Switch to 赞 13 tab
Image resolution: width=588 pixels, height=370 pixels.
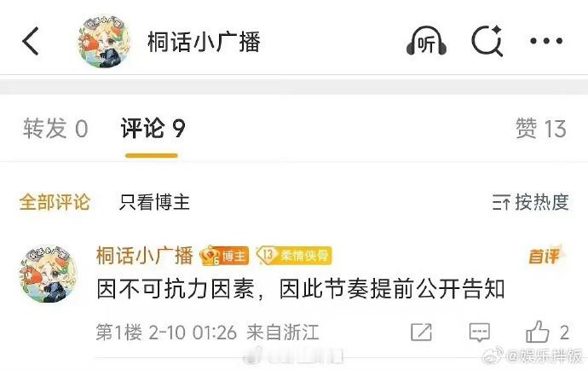click(541, 129)
